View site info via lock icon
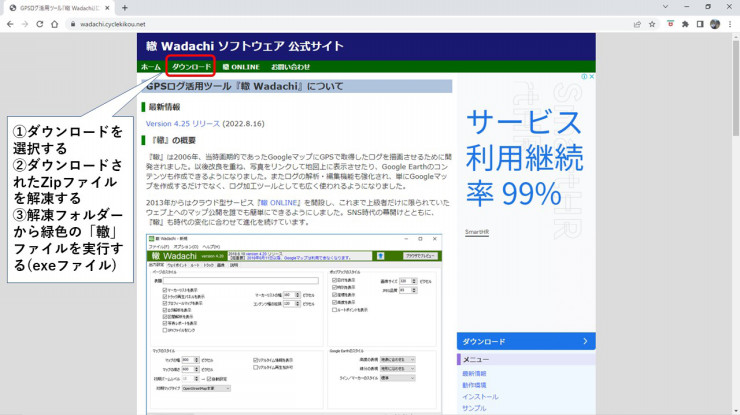The height and width of the screenshot is (415, 740). pyautogui.click(x=73, y=24)
